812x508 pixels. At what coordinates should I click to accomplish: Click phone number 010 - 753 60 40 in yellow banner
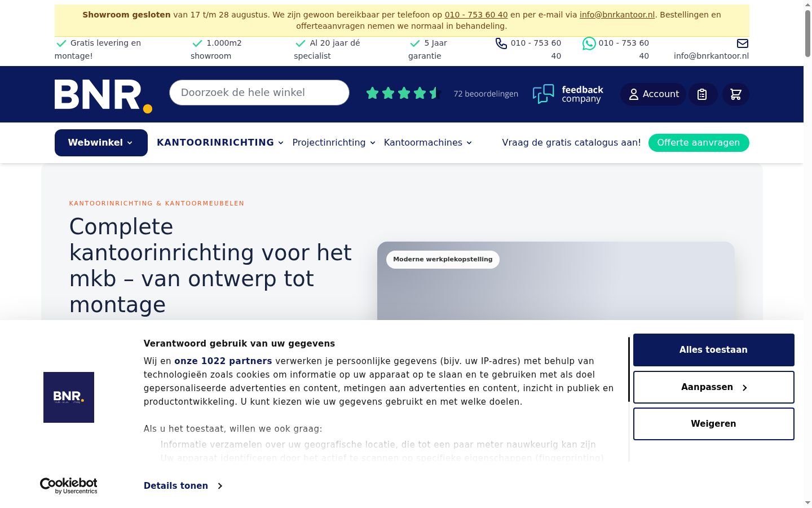pos(476,15)
